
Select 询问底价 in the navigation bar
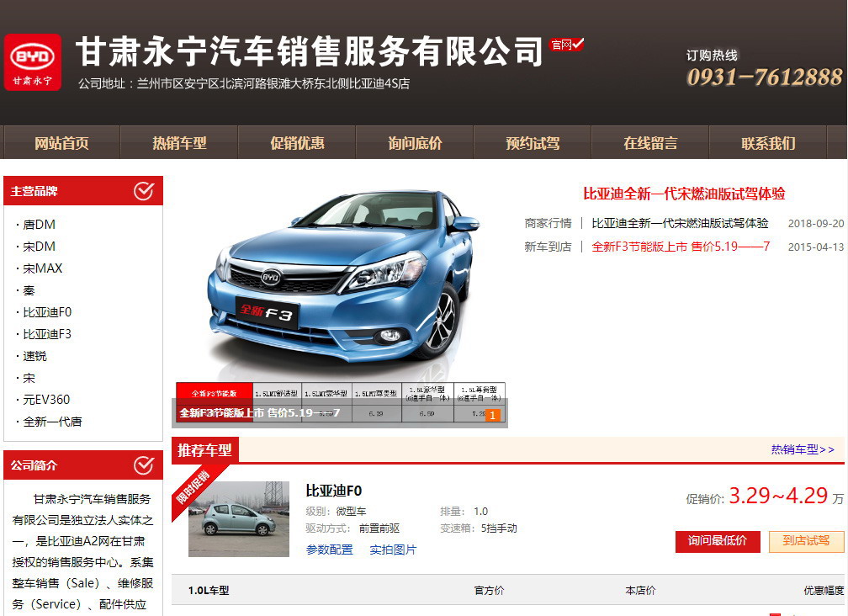pos(415,143)
